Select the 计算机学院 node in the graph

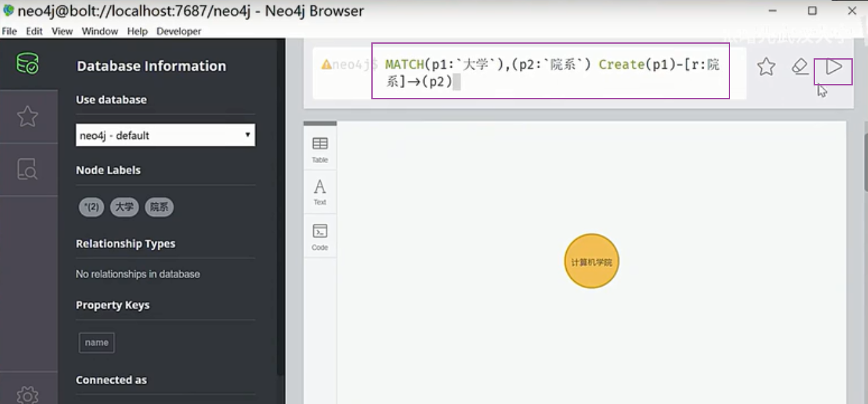(591, 261)
